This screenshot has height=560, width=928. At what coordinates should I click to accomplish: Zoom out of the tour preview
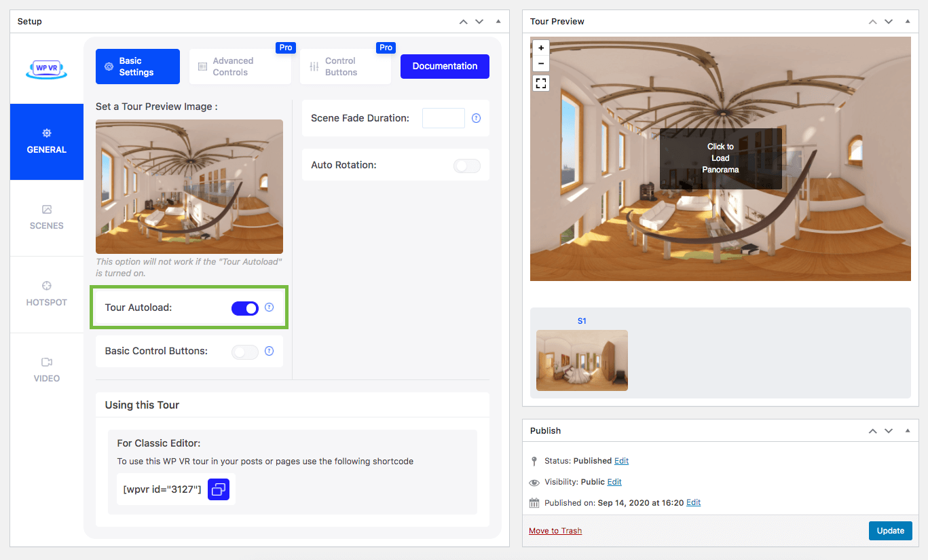click(x=540, y=64)
